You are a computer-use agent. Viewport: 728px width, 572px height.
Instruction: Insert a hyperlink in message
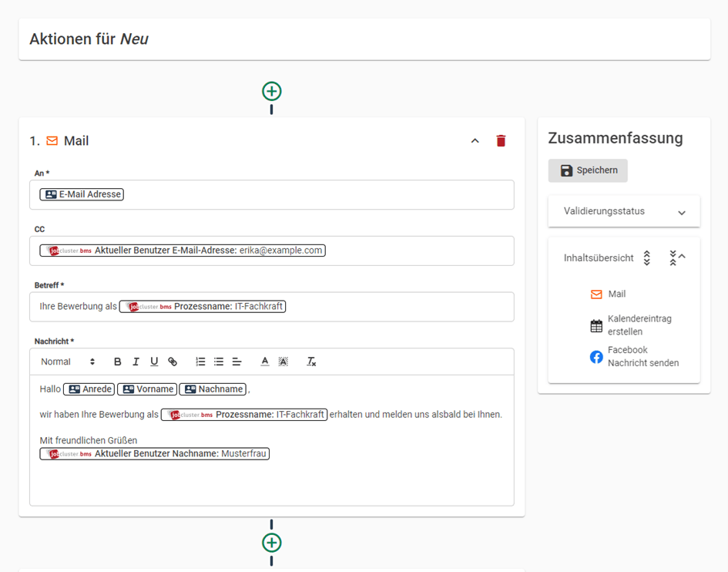(173, 362)
